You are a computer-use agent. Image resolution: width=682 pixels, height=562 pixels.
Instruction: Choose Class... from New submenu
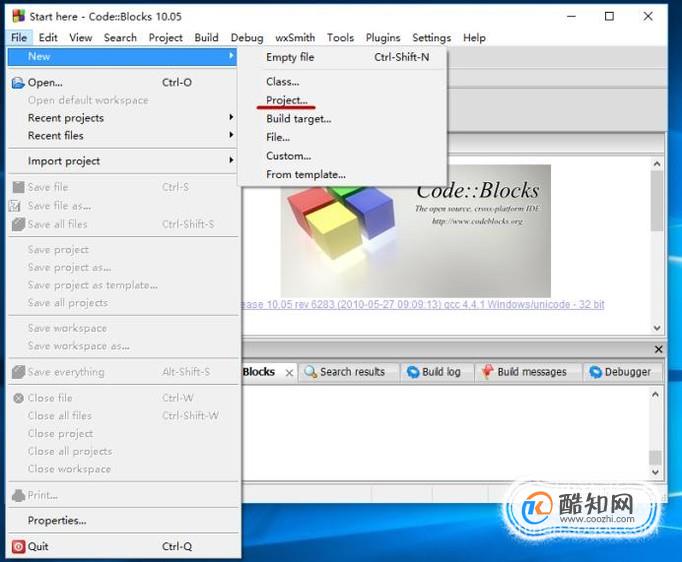tap(343, 82)
